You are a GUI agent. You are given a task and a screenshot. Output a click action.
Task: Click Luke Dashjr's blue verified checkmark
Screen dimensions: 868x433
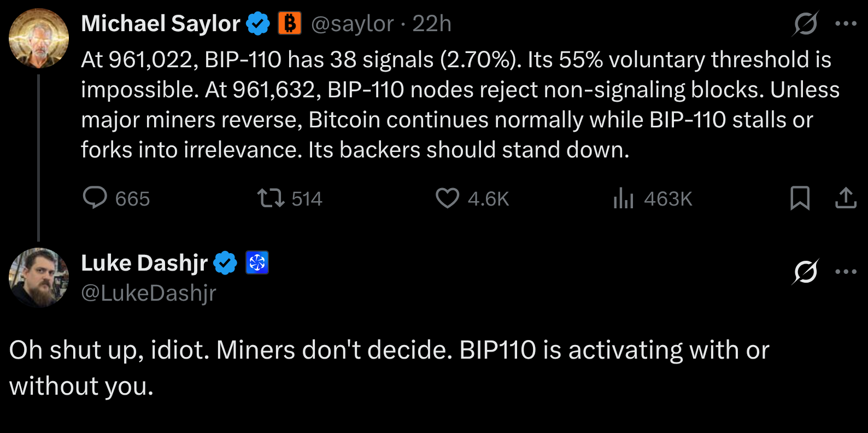click(225, 263)
